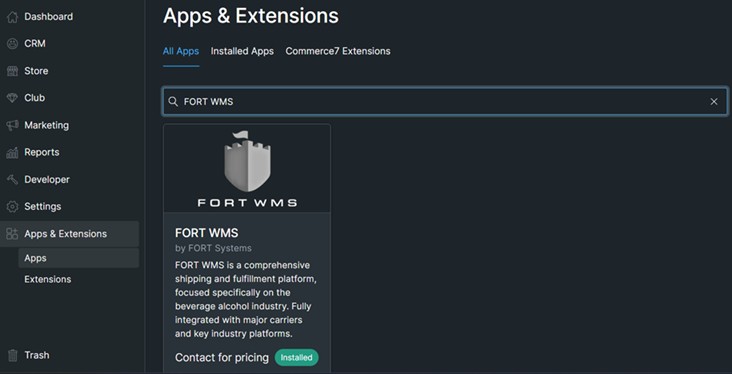This screenshot has height=374, width=732.
Task: Click the Apps & Extensions grid icon
Action: click(x=12, y=233)
